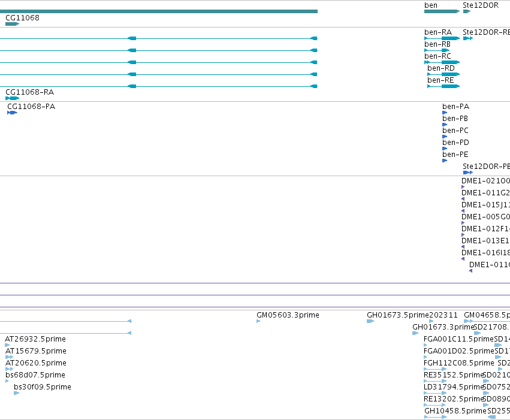The width and height of the screenshot is (510, 420).
Task: Click the DME1-016I18 feature label
Action: point(485,253)
